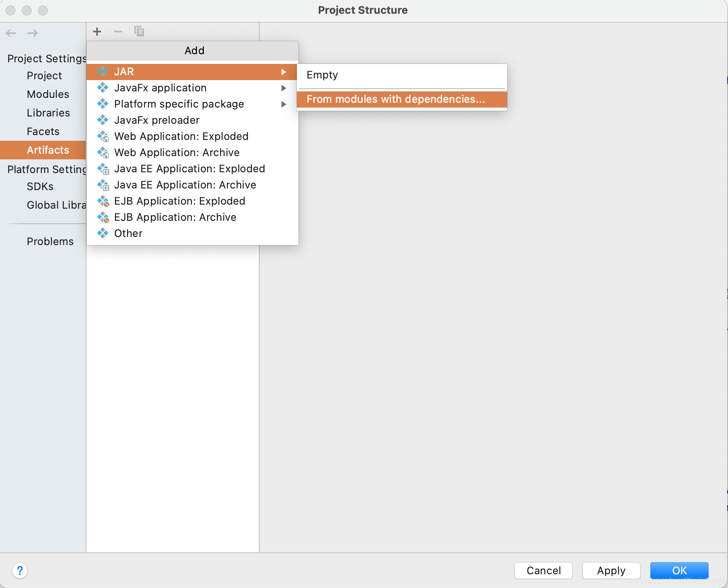The width and height of the screenshot is (728, 588).
Task: Click the window zoom button
Action: (43, 11)
